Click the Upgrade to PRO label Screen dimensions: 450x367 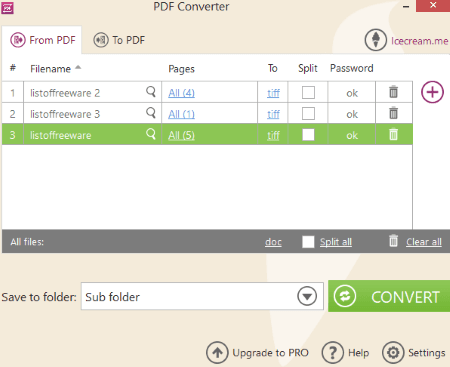pyautogui.click(x=271, y=353)
